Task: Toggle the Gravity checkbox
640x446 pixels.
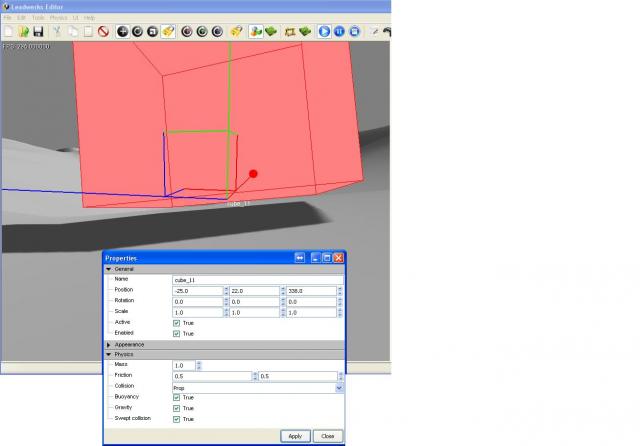Action: click(177, 408)
